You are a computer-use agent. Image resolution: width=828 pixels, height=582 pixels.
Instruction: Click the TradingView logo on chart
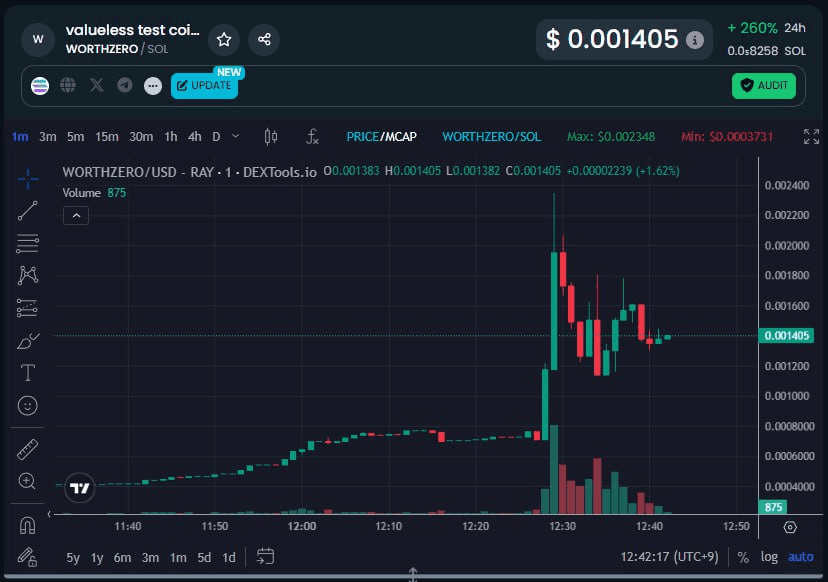pos(80,488)
